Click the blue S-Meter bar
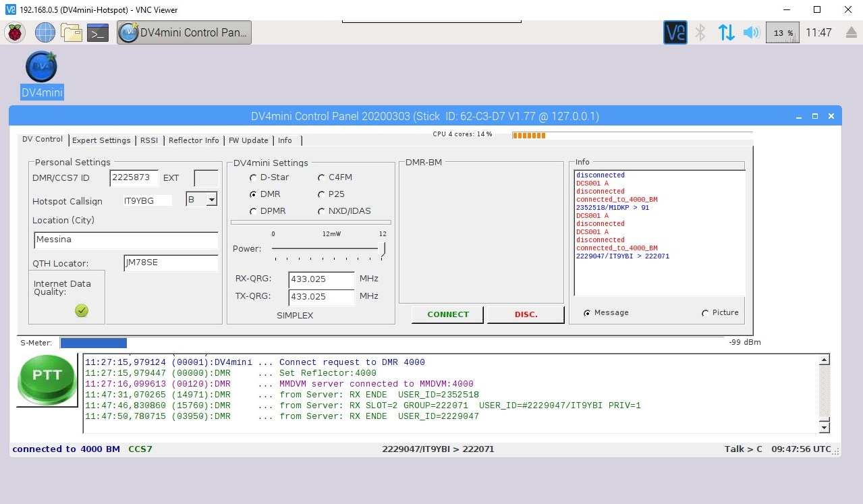This screenshot has width=863, height=504. point(93,343)
